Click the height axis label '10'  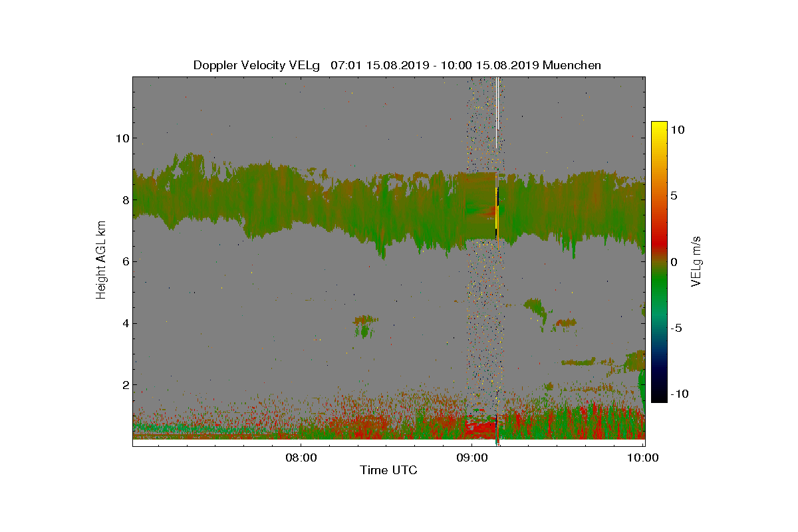coord(122,138)
